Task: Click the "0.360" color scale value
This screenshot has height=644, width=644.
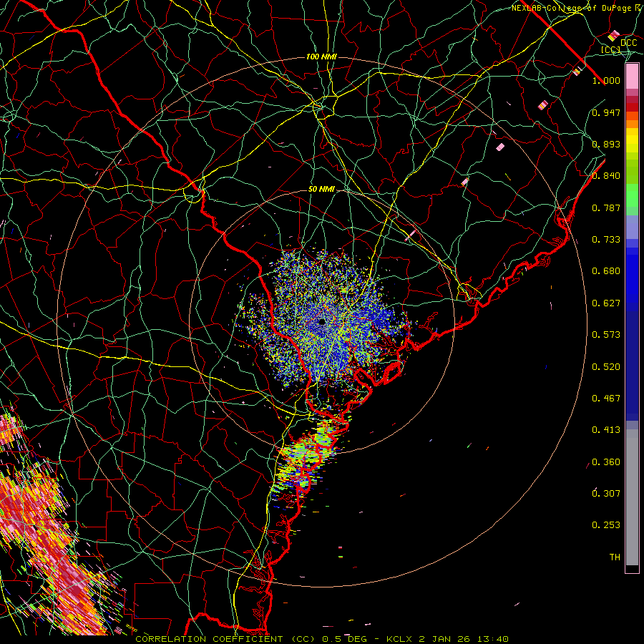Action: point(606,462)
